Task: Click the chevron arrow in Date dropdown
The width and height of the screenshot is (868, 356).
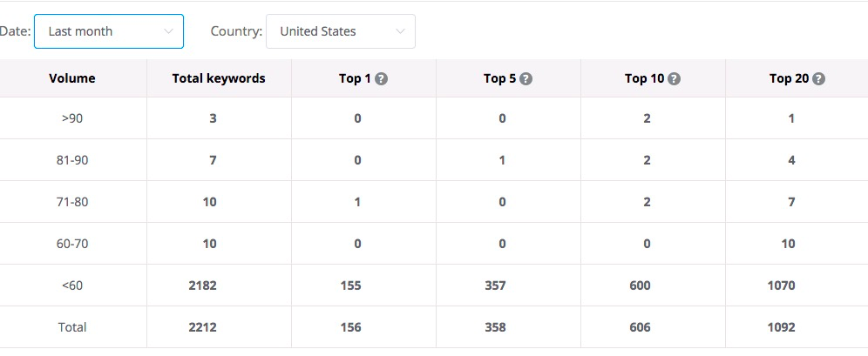Action: coord(169,32)
